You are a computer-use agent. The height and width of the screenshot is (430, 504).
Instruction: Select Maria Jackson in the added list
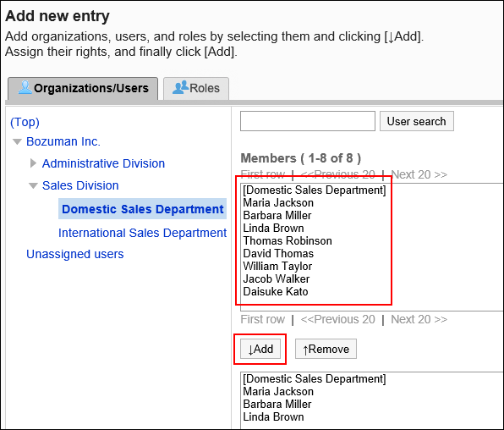tap(278, 391)
